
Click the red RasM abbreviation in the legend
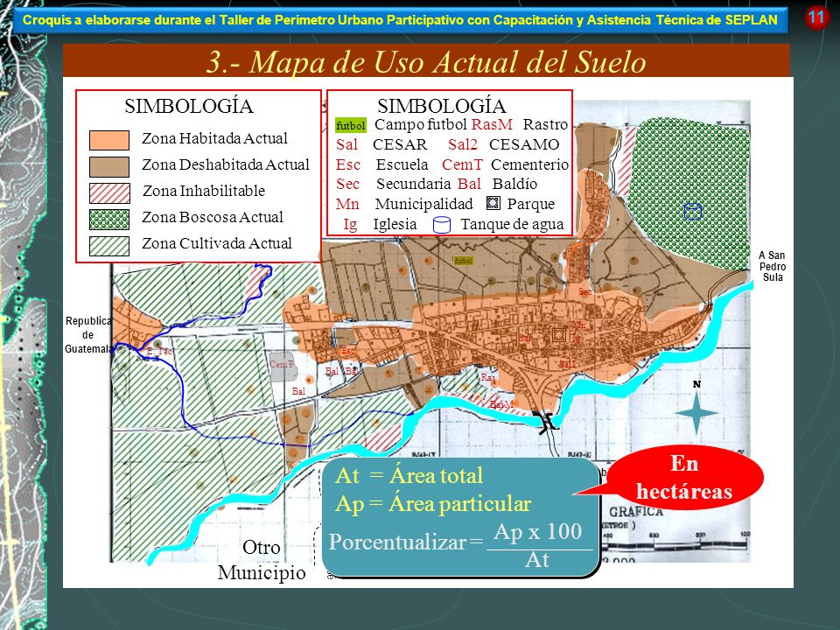492,124
